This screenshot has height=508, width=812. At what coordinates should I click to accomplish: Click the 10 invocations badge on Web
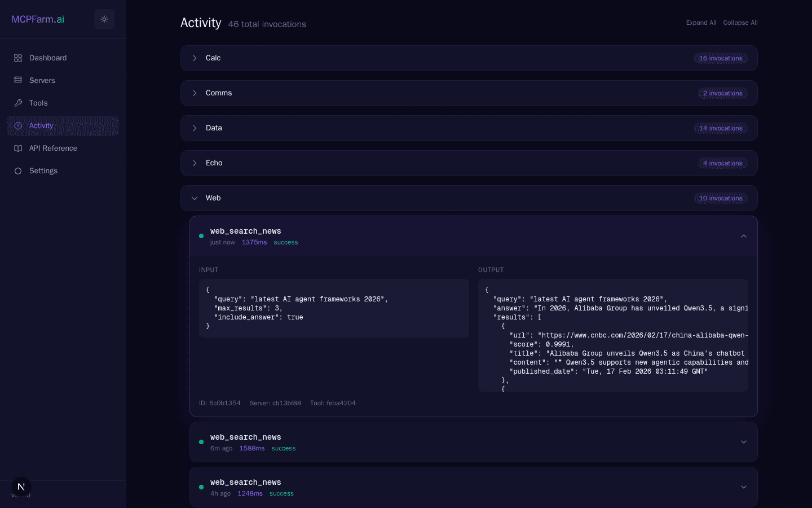(x=721, y=198)
